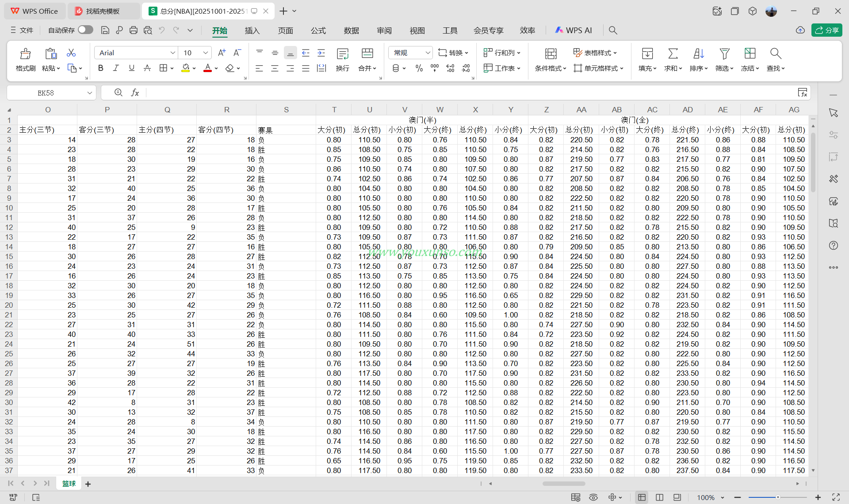This screenshot has width=849, height=504.
Task: Click the zoom in plus button
Action: tap(818, 497)
